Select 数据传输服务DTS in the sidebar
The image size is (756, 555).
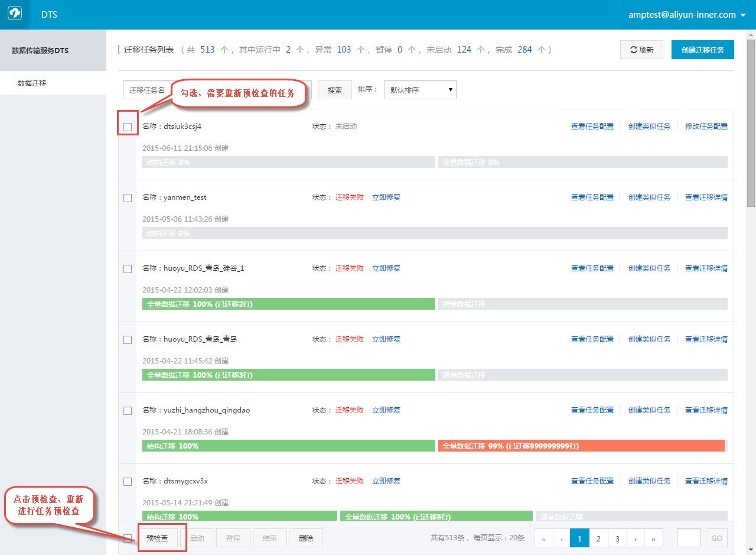click(x=53, y=50)
